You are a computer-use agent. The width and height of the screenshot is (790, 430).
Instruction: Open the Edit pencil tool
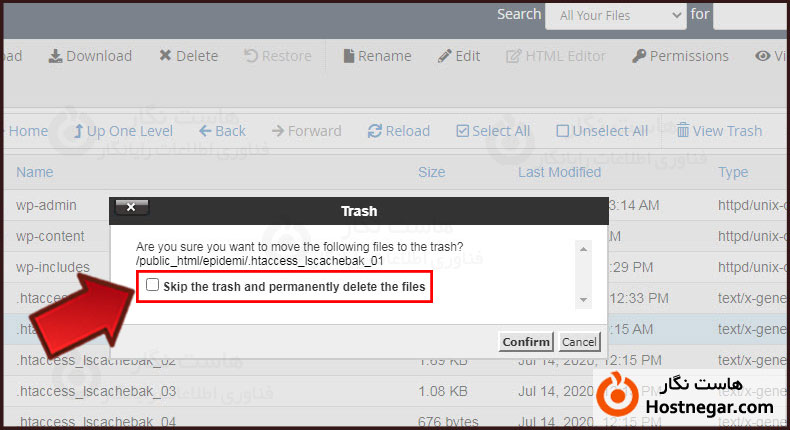459,56
